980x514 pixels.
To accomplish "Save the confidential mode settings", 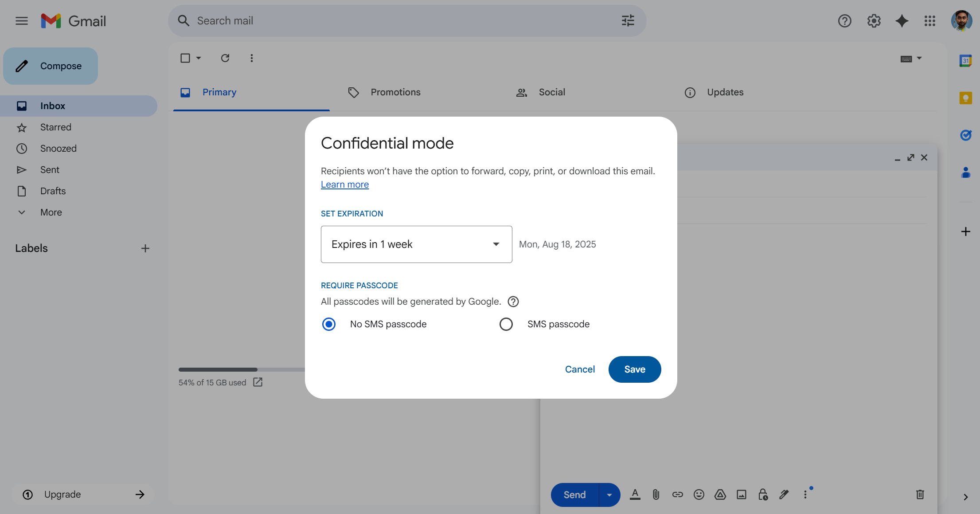I will pos(634,369).
